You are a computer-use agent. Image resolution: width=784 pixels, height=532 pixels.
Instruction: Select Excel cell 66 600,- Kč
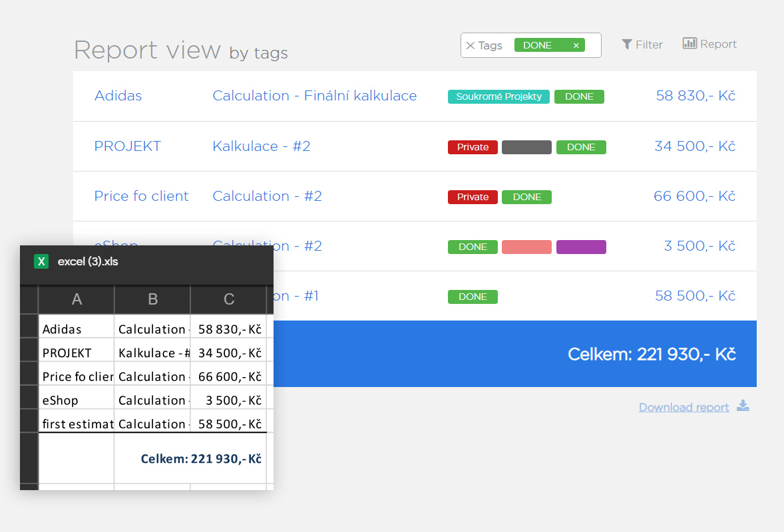(x=228, y=374)
